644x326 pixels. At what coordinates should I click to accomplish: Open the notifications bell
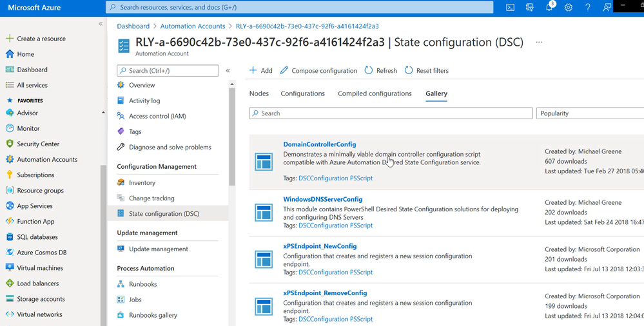tap(549, 7)
